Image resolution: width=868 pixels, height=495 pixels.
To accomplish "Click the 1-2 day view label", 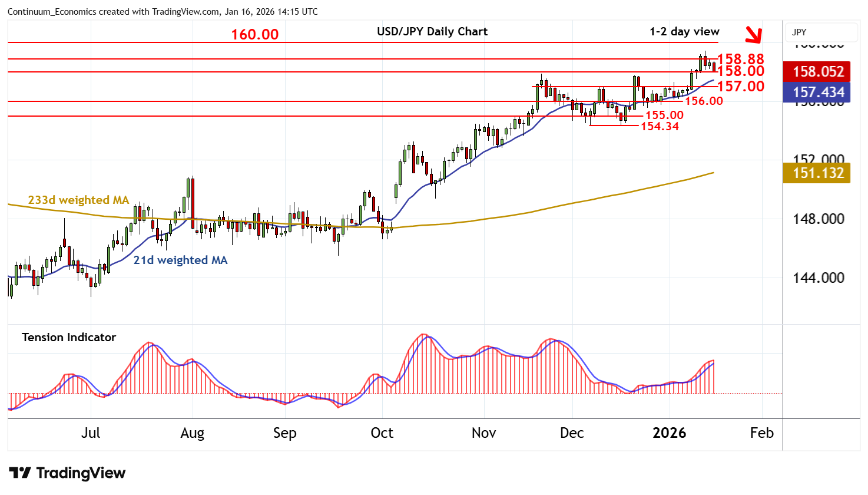I will point(684,32).
